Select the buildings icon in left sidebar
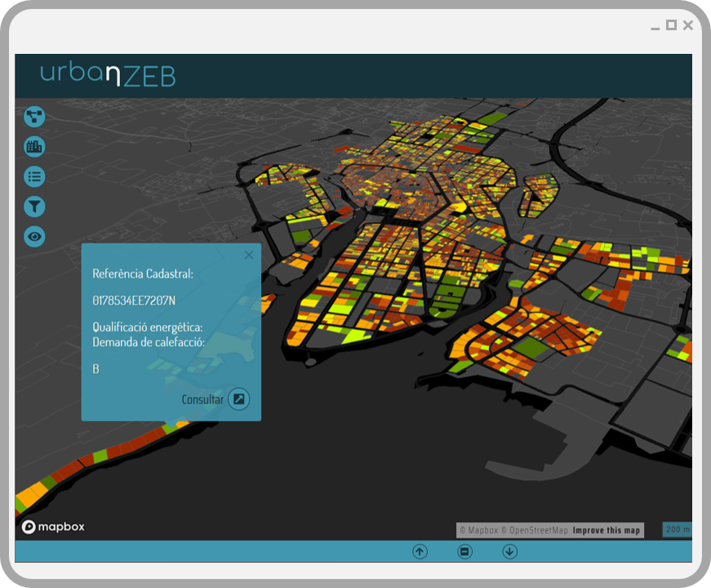711x588 pixels. click(34, 146)
